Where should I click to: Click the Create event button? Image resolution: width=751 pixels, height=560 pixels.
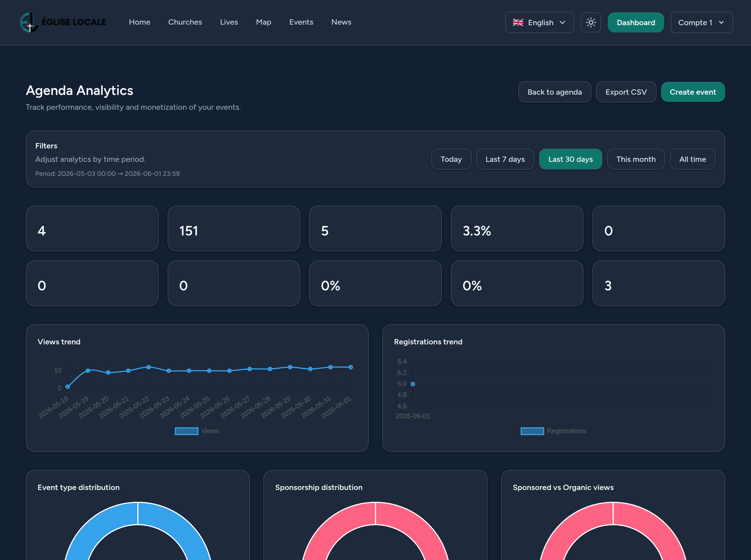(x=693, y=92)
